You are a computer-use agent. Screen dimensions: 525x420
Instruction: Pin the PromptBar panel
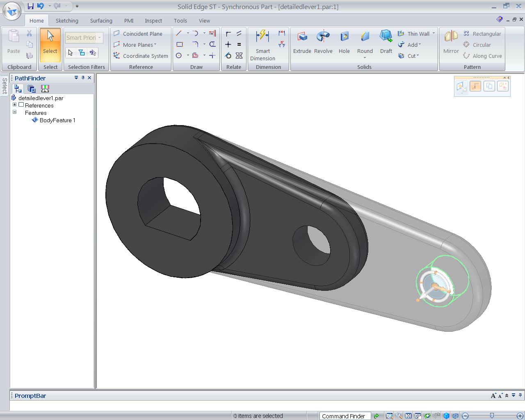(x=520, y=395)
